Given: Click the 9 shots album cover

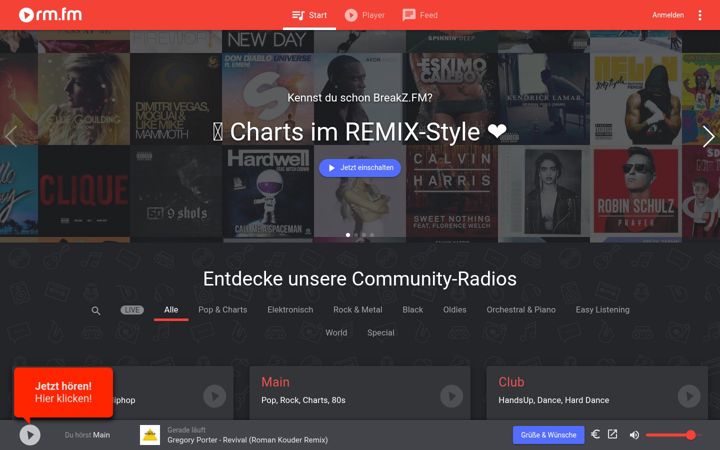Looking at the screenshot, I should point(176,191).
